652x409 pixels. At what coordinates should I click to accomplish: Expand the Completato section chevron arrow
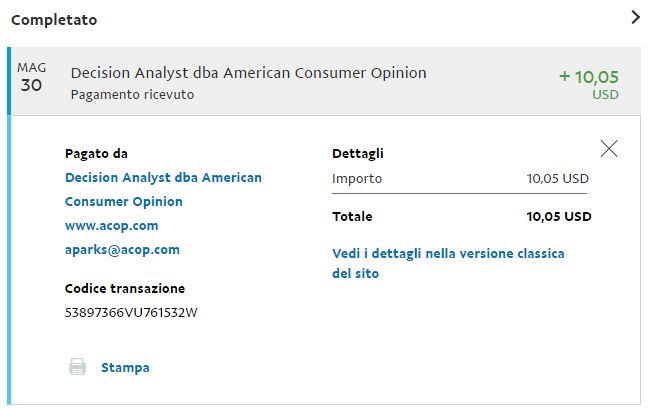click(x=635, y=17)
